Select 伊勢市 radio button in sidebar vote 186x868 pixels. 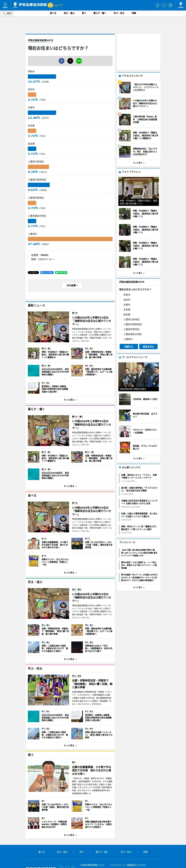click(x=121, y=295)
